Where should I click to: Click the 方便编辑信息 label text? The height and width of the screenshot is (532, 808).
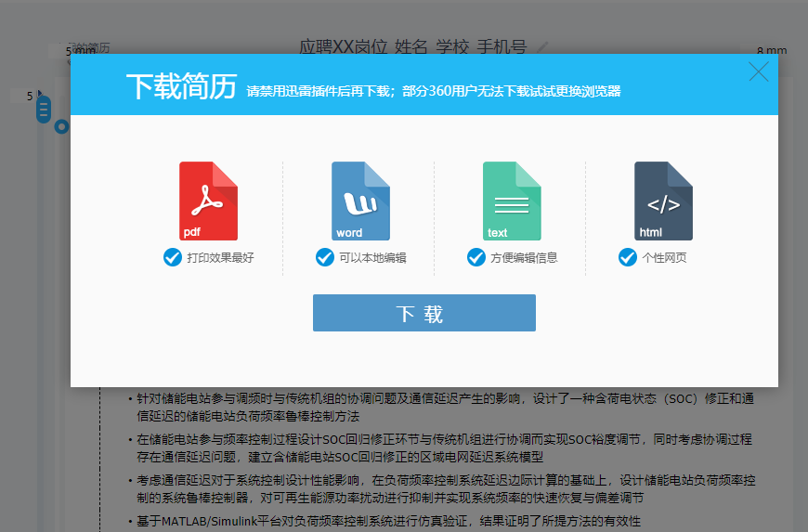524,258
